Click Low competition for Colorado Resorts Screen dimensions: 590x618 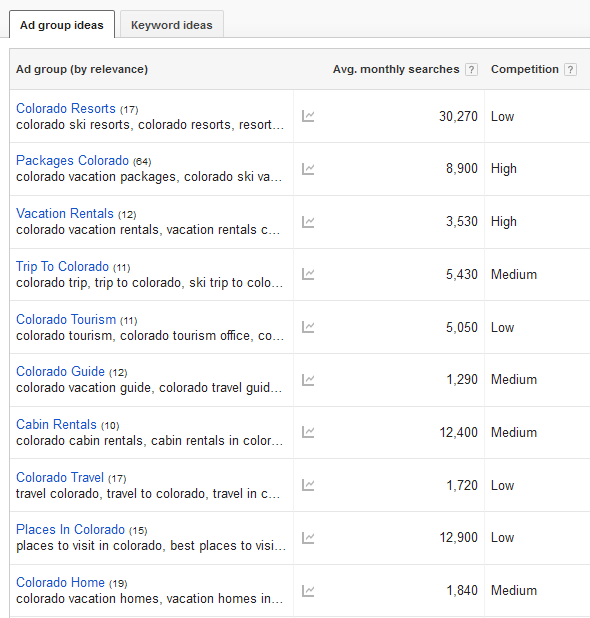tap(502, 116)
